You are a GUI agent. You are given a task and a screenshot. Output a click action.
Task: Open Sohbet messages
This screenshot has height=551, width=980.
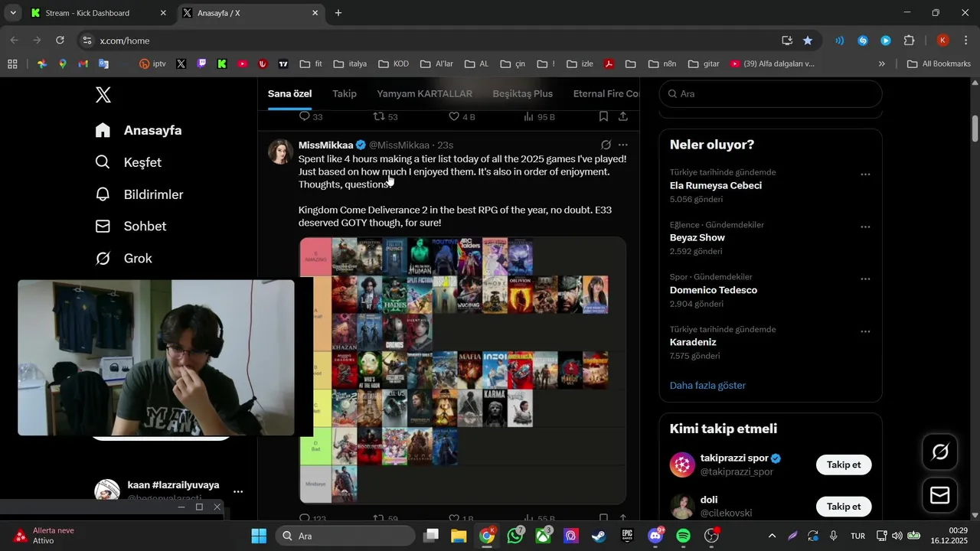[130, 227]
